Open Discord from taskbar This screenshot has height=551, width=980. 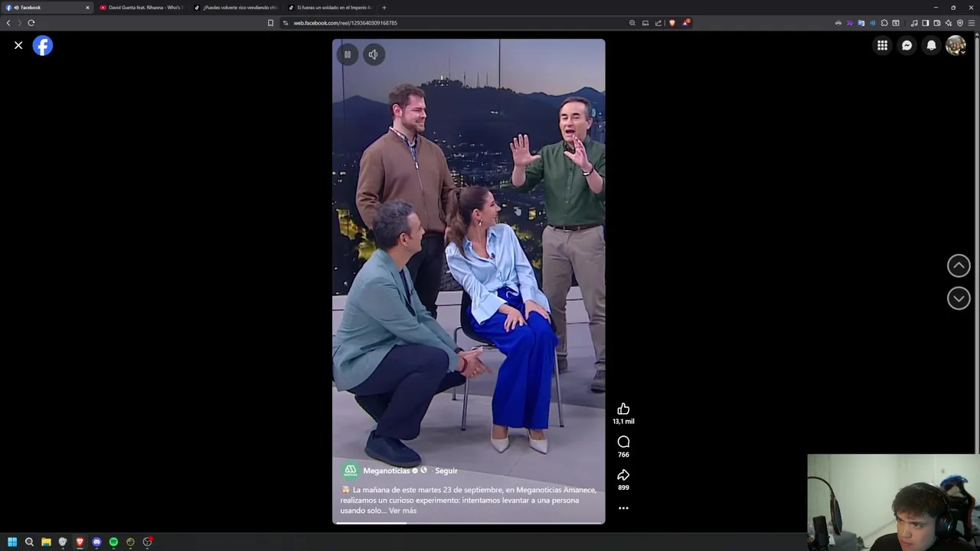(96, 542)
